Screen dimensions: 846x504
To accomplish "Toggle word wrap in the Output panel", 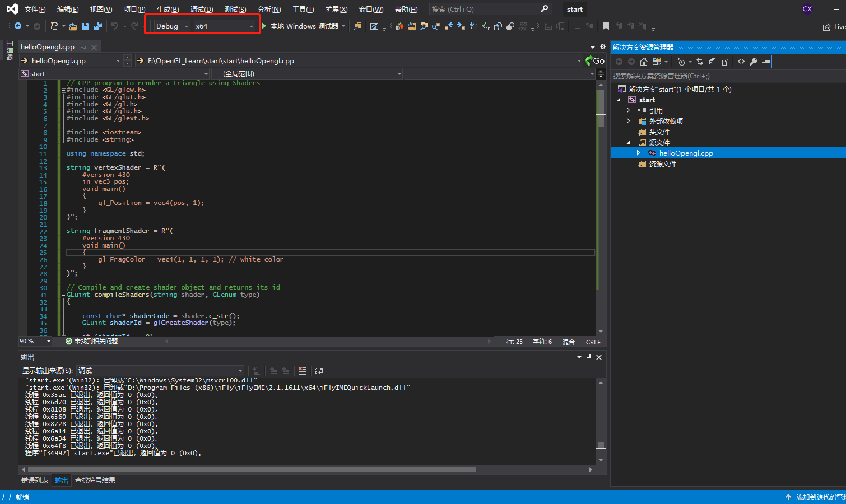I will click(319, 371).
